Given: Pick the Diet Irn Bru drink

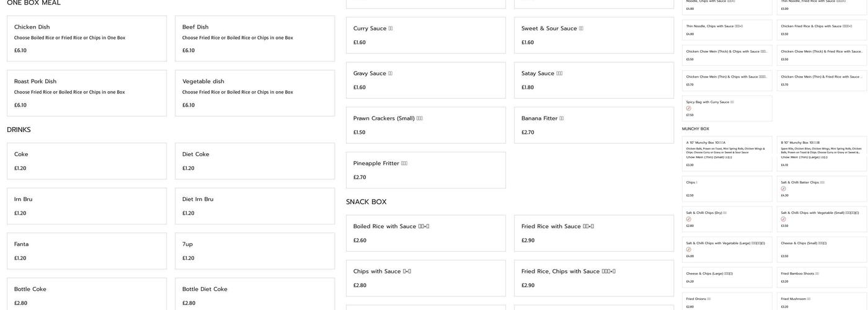Looking at the screenshot, I should (255, 206).
